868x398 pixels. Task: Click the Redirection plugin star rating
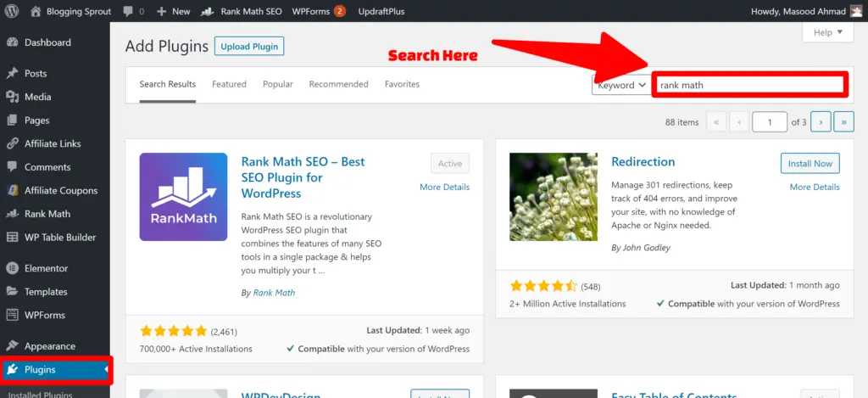(x=543, y=286)
